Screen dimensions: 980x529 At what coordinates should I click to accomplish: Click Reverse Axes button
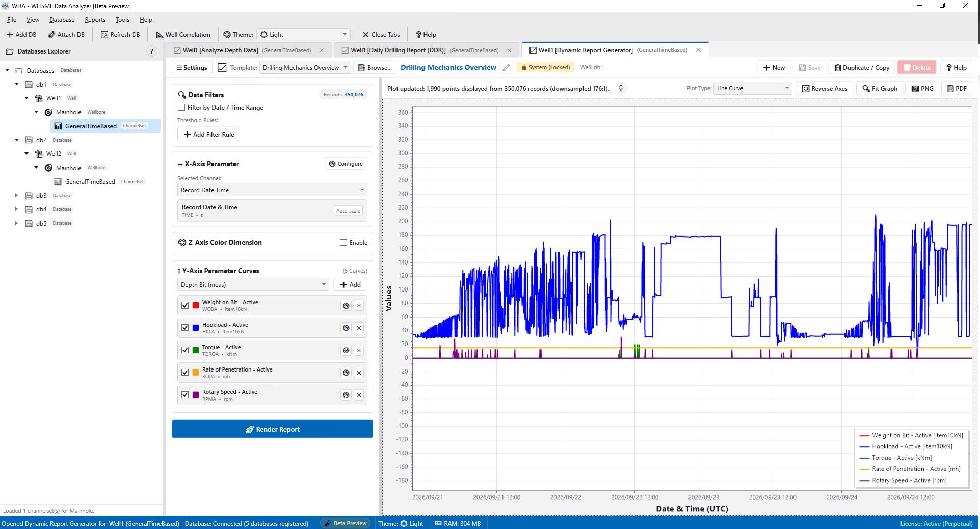coord(825,88)
